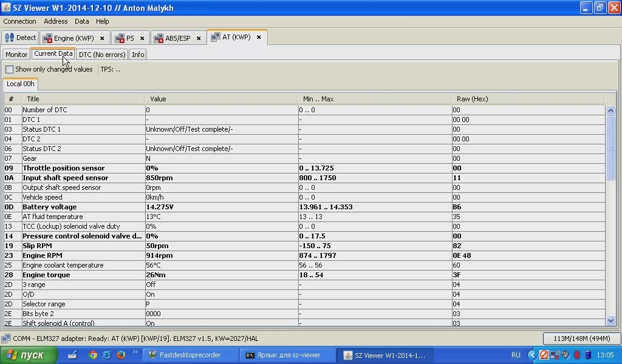Open the Connection menu

[19, 21]
